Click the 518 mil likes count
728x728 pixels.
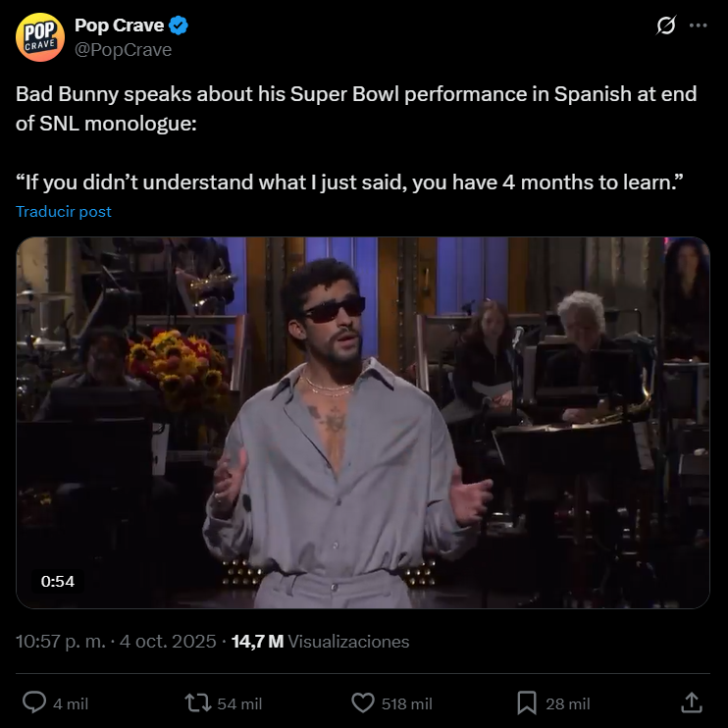[407, 703]
